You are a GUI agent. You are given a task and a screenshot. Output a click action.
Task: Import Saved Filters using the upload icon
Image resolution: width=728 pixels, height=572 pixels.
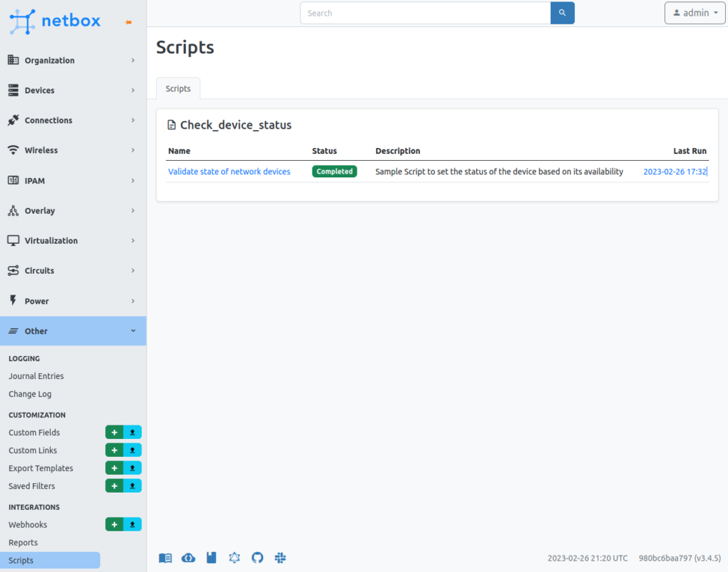tap(132, 485)
